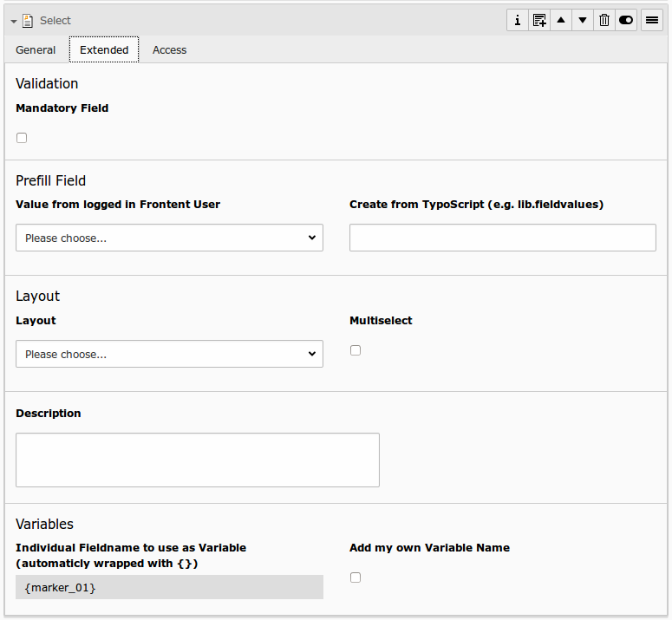Viewport: 672px width, 620px height.
Task: Show record info with the i icon
Action: click(x=518, y=20)
